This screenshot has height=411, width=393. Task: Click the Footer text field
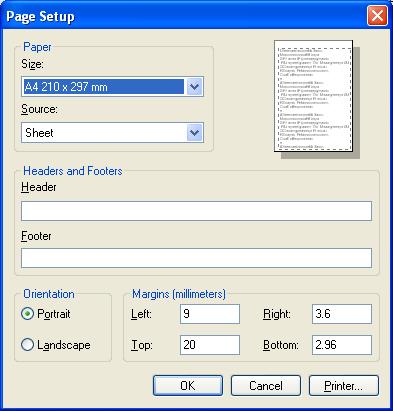tap(196, 258)
